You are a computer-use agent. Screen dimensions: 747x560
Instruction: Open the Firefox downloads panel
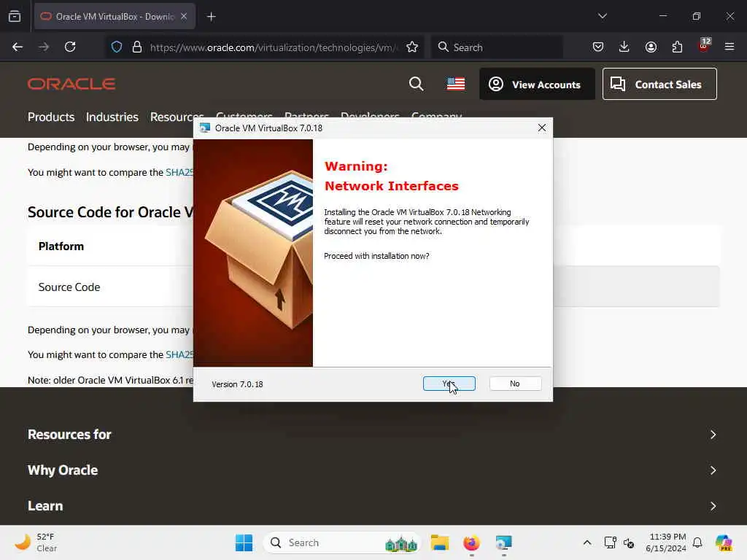click(x=624, y=47)
